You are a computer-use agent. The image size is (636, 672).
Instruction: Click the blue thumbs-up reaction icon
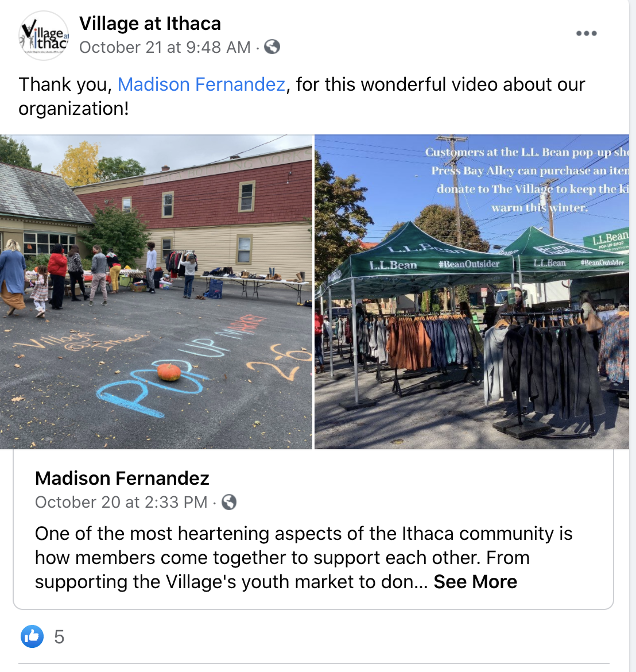(32, 636)
